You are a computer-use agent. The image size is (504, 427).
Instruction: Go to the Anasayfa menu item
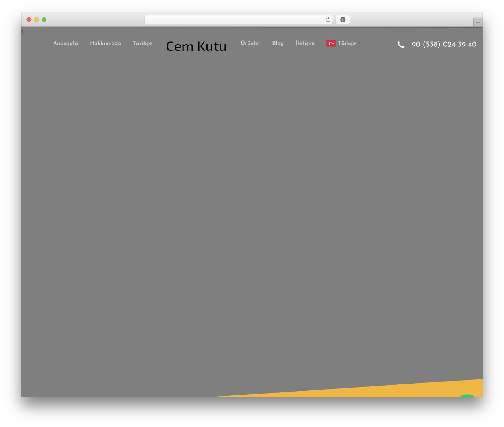coord(66,43)
